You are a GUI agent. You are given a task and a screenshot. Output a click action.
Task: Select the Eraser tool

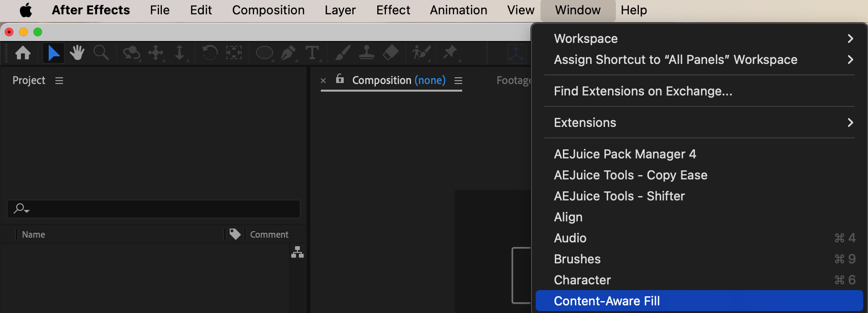(x=391, y=52)
